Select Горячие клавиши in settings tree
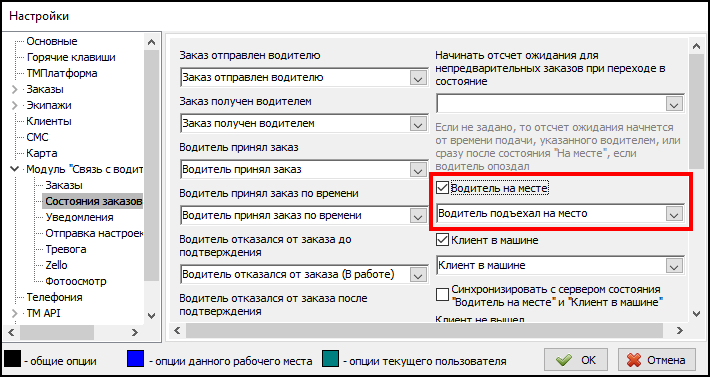 tap(71, 57)
